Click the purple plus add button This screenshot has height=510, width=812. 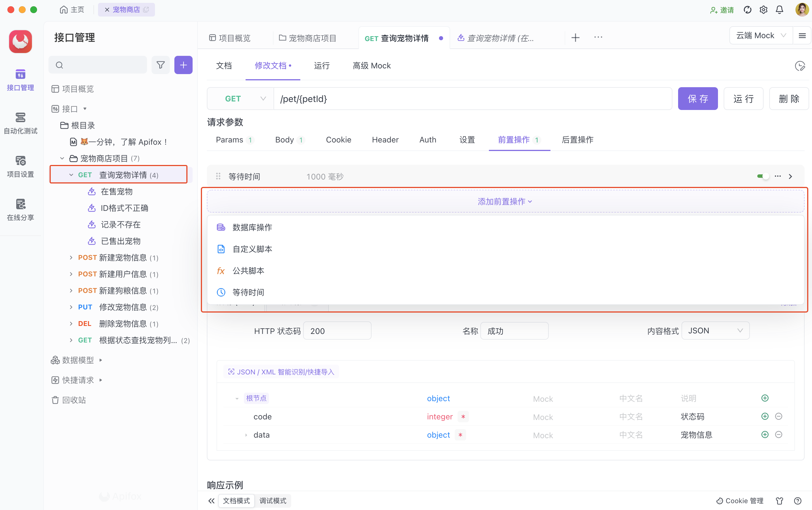tap(183, 65)
